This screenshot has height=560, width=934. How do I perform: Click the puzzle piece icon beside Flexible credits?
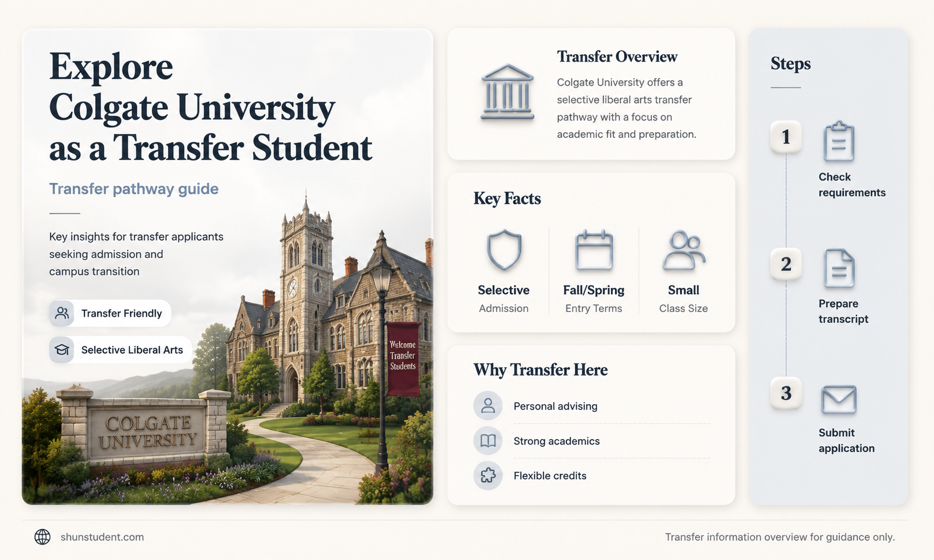(488, 475)
